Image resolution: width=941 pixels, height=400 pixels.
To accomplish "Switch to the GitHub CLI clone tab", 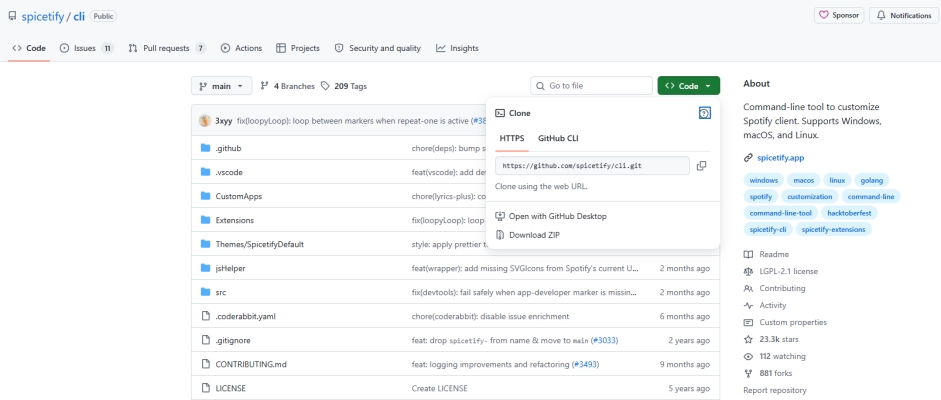I will tap(558, 139).
